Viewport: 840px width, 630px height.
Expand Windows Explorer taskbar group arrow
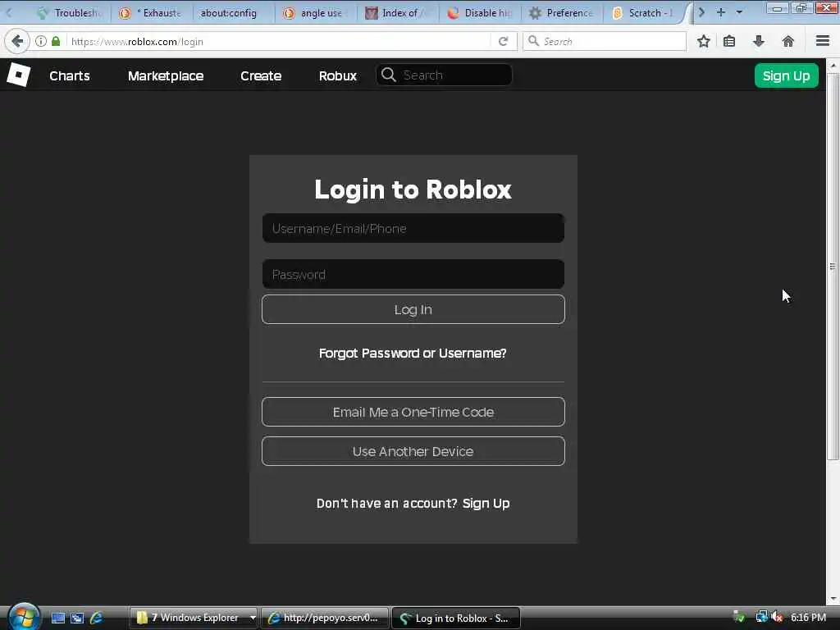click(253, 618)
